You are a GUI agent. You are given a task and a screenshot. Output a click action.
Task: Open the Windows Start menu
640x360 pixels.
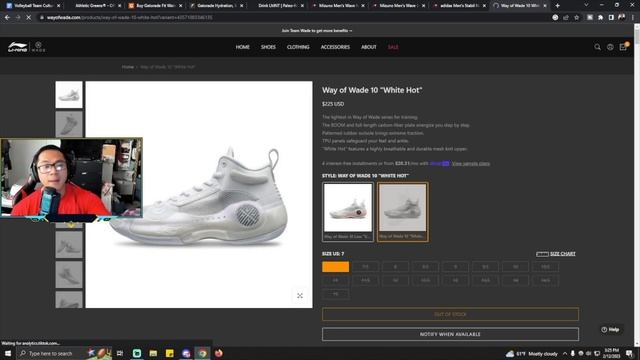(8, 353)
